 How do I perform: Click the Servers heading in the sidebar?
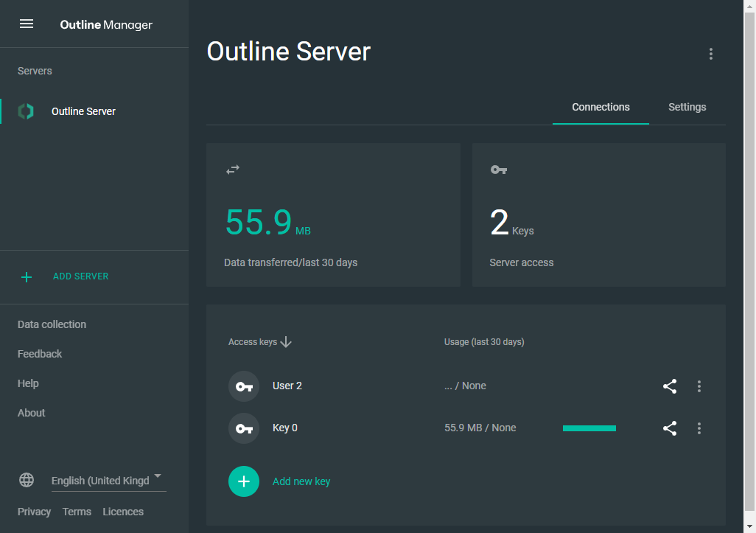tap(35, 71)
